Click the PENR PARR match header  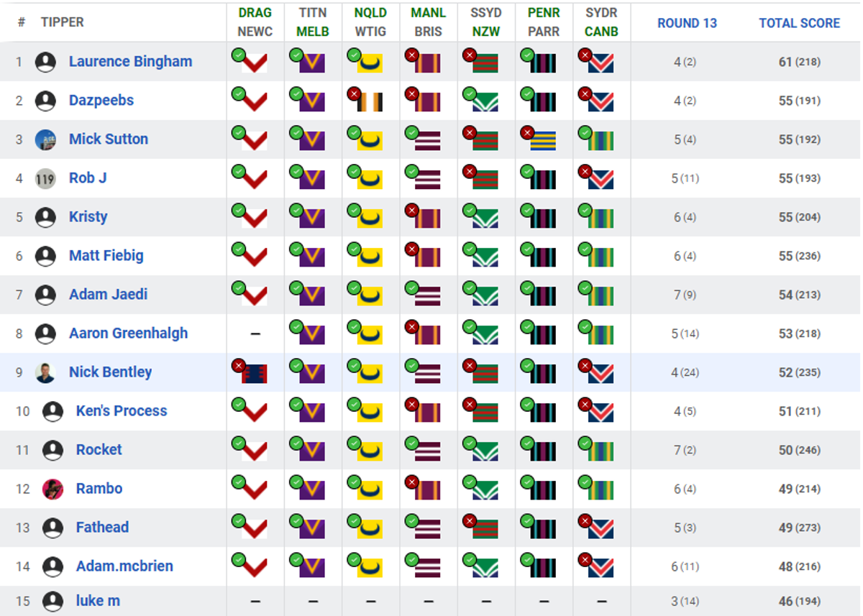544,22
